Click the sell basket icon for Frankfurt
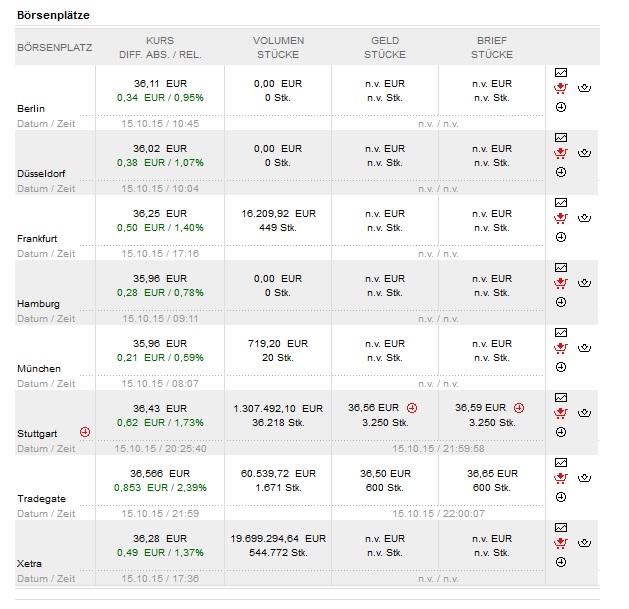The image size is (629, 609). 585,218
